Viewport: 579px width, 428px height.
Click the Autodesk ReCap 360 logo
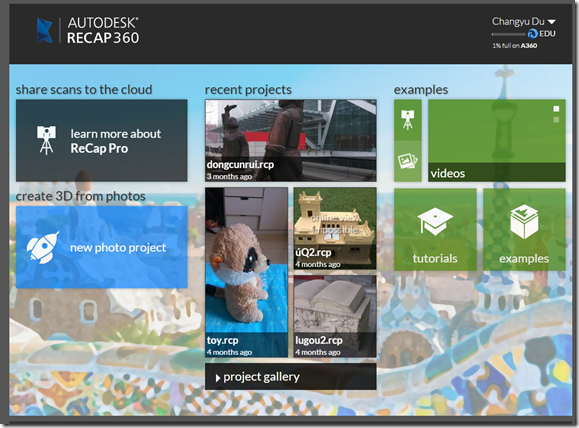[88, 30]
